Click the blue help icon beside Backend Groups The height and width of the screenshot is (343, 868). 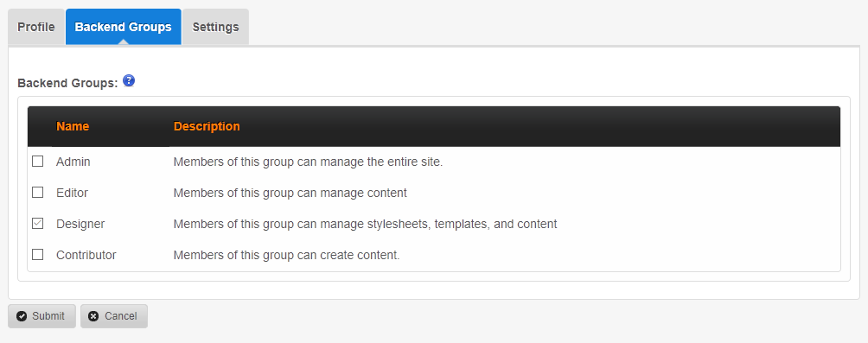(x=129, y=81)
